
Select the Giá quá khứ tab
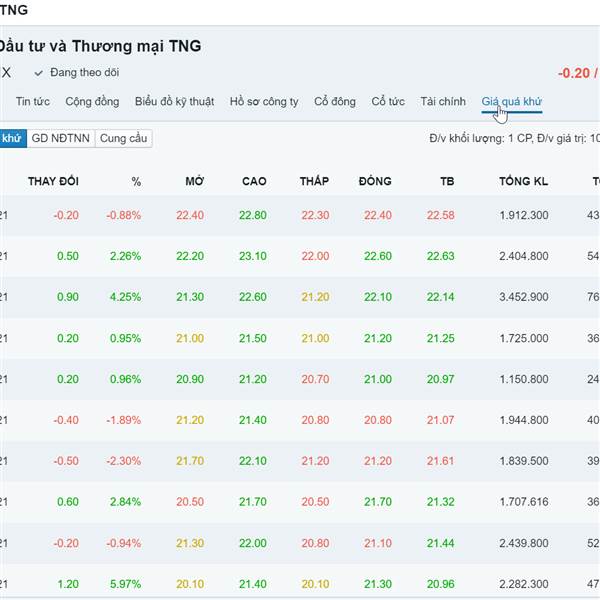pyautogui.click(x=512, y=101)
